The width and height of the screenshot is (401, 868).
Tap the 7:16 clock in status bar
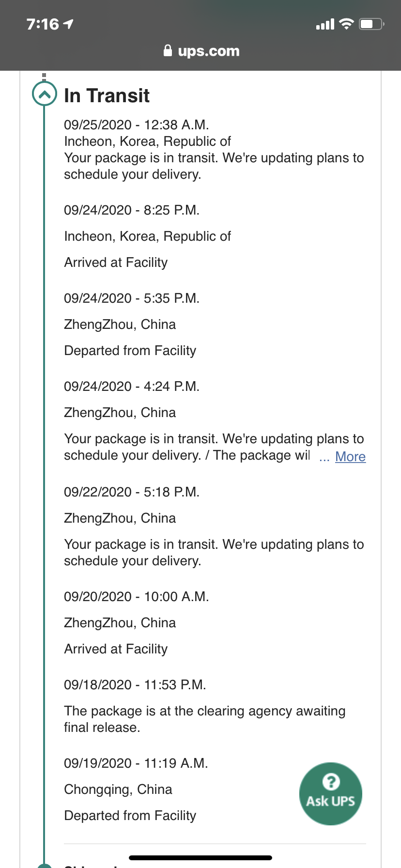click(43, 24)
